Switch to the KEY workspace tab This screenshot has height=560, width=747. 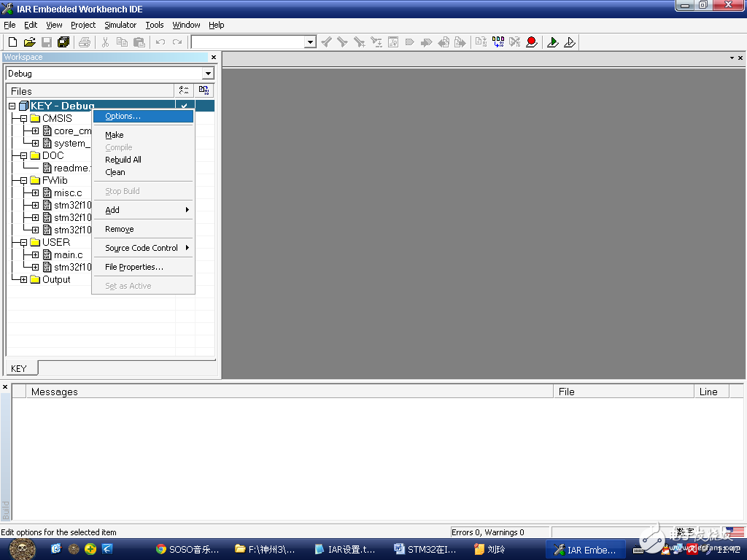(19, 368)
